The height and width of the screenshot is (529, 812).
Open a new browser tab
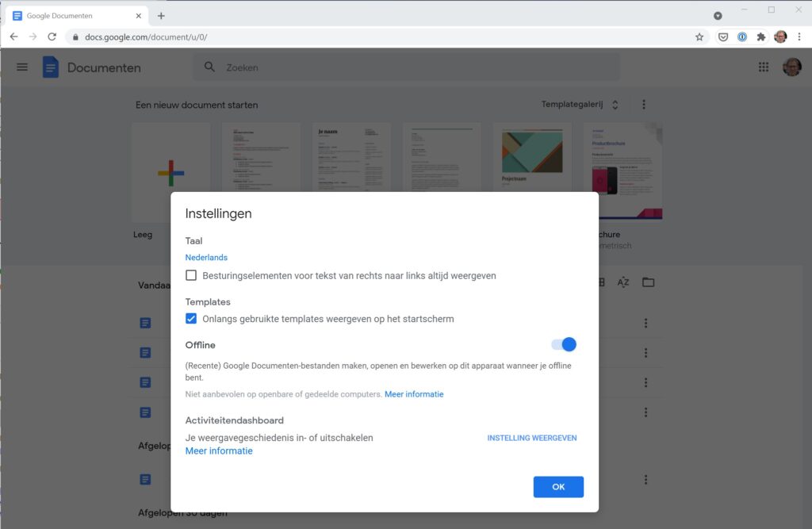[161, 16]
